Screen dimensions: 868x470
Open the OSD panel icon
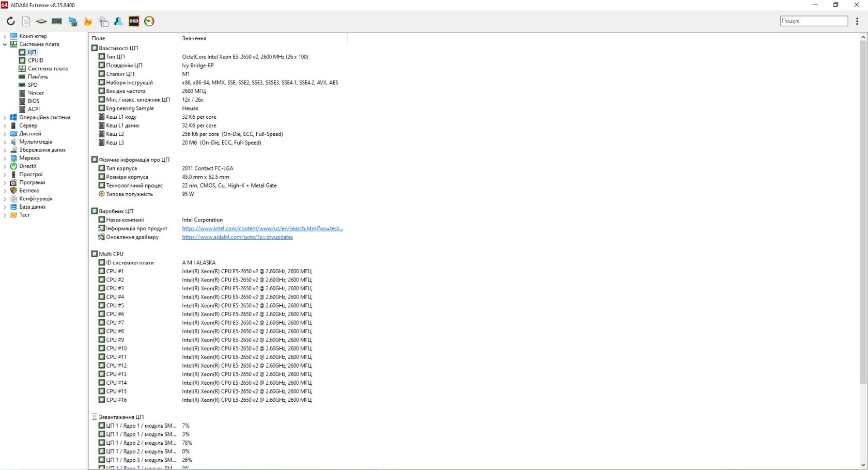[x=134, y=21]
